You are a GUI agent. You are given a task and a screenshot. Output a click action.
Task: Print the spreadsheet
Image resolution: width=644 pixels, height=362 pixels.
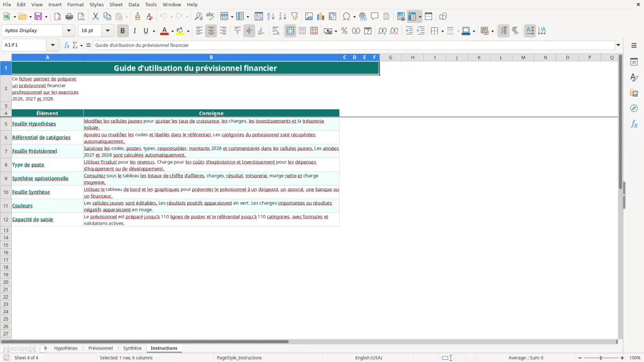69,17
